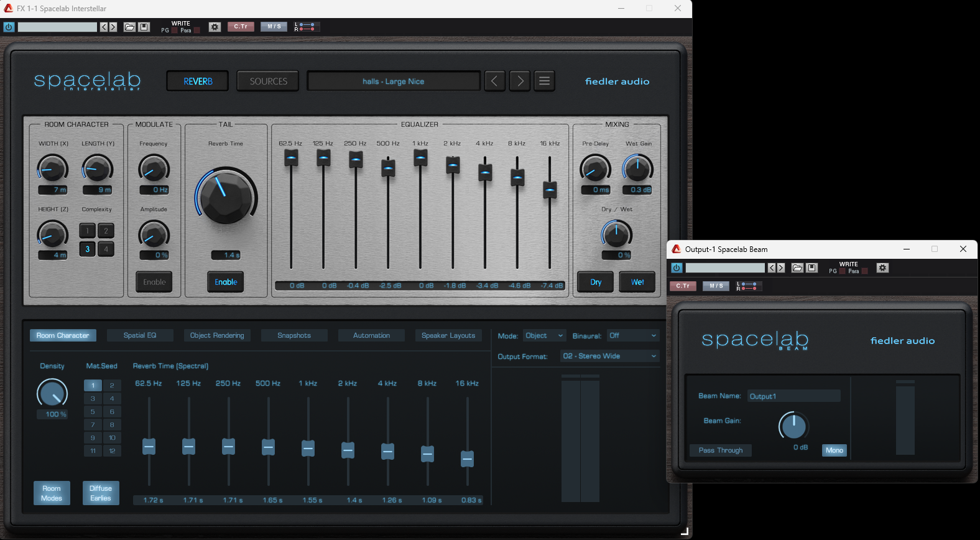Open preset folder icon in Interstellar host toolbar
Image resolution: width=980 pixels, height=540 pixels.
pos(129,27)
